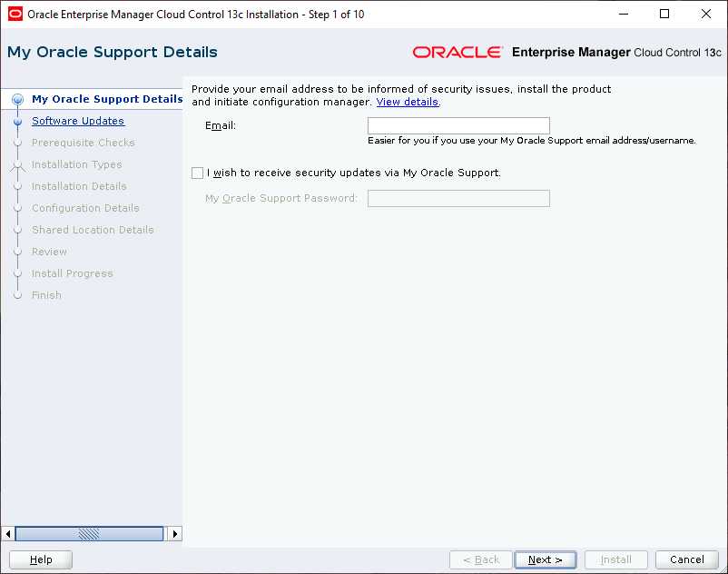The width and height of the screenshot is (728, 574).
Task: Click the Shared Location Details step label
Action: tap(93, 230)
